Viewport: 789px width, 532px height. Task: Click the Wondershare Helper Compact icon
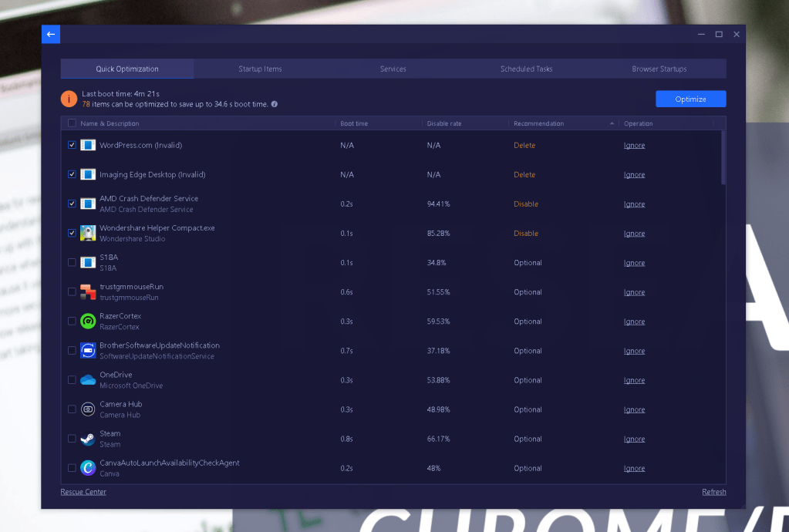(88, 234)
